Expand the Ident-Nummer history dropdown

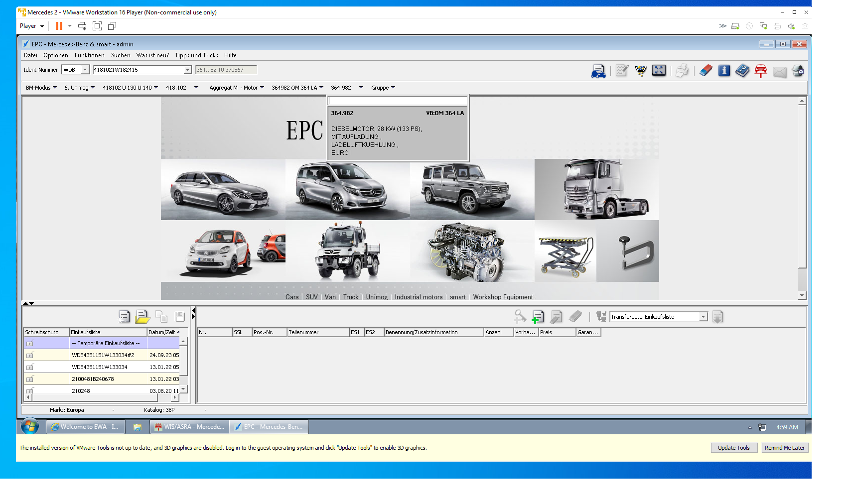point(187,70)
